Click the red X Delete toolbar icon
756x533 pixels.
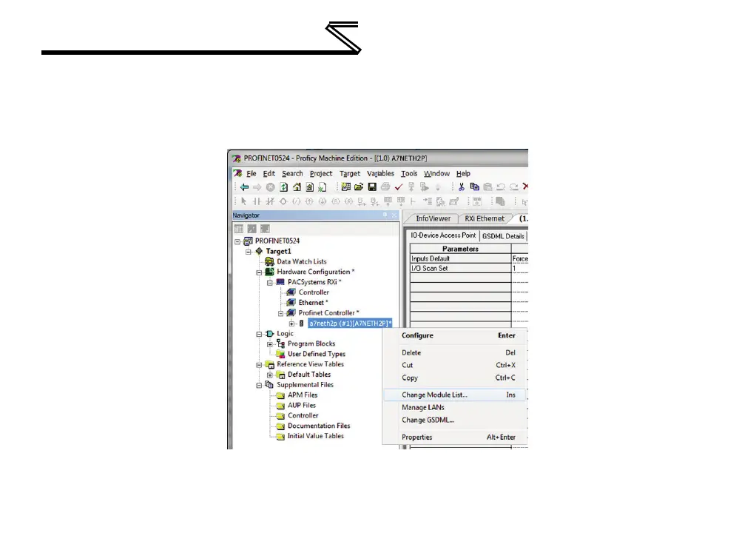click(525, 187)
